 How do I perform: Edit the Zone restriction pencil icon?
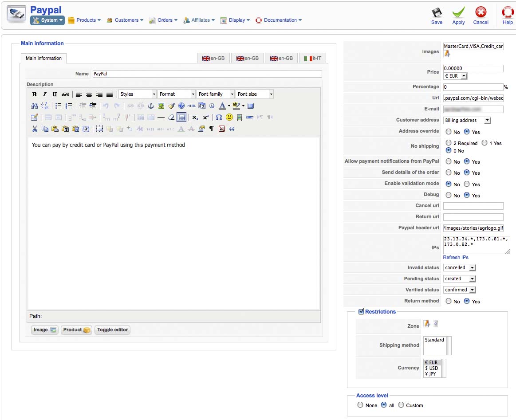click(426, 324)
